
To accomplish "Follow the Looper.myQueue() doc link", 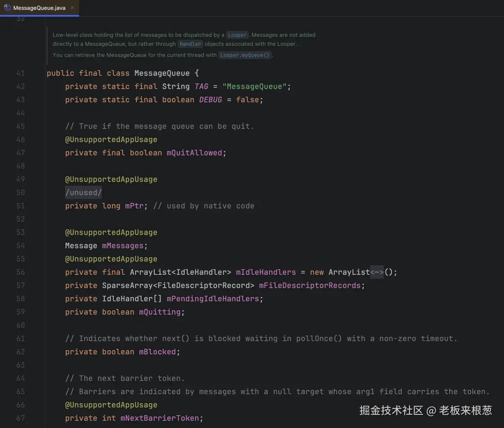I will tap(245, 55).
